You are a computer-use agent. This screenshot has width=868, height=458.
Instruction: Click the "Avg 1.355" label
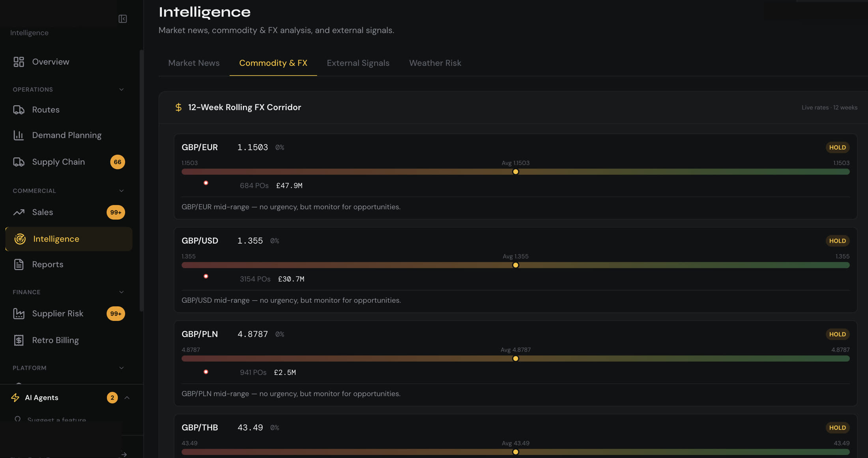(x=515, y=257)
